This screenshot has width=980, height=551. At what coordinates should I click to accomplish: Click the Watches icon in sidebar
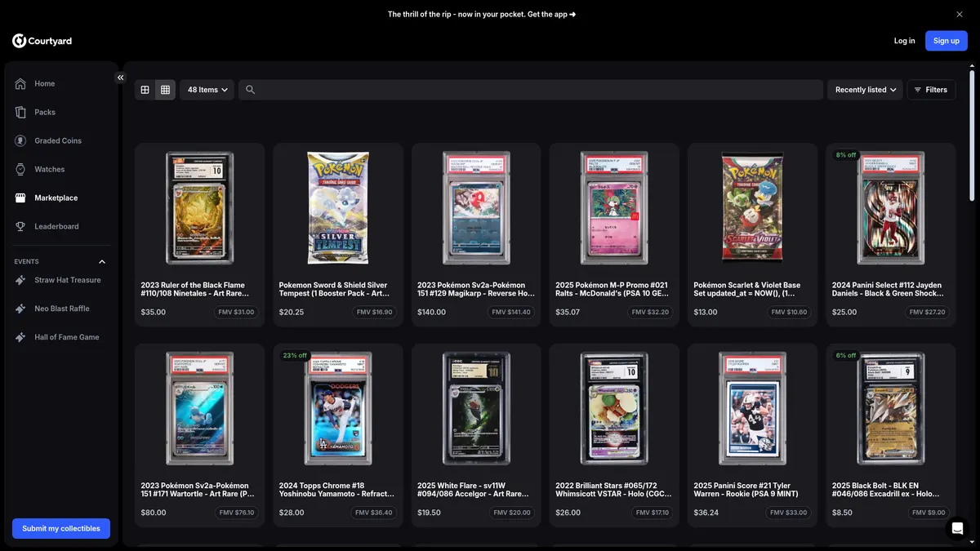click(x=20, y=169)
